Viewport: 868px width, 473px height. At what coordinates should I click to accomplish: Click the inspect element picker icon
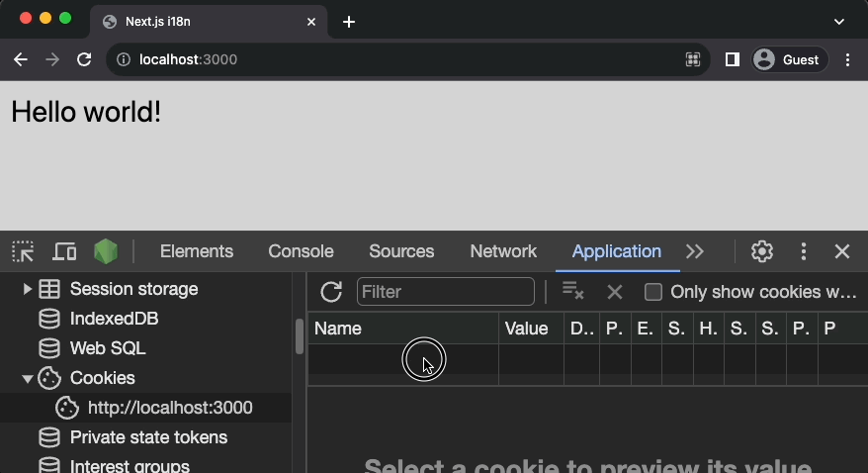click(x=23, y=251)
